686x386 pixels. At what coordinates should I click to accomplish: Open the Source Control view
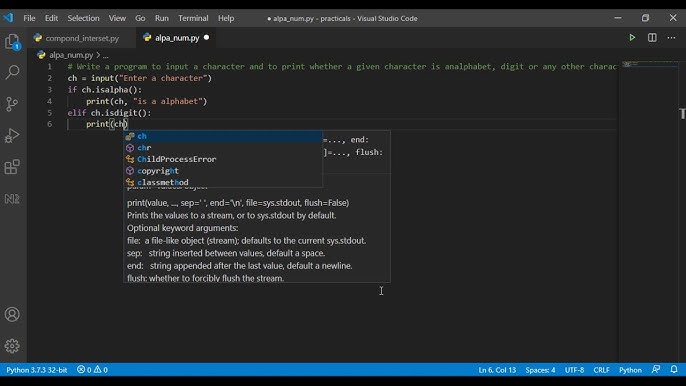point(12,104)
